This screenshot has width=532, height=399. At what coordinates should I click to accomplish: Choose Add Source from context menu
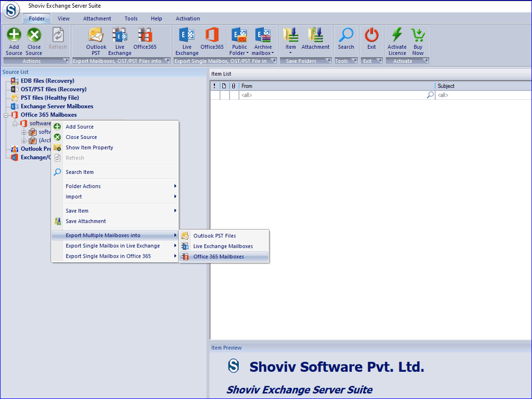(x=115, y=127)
